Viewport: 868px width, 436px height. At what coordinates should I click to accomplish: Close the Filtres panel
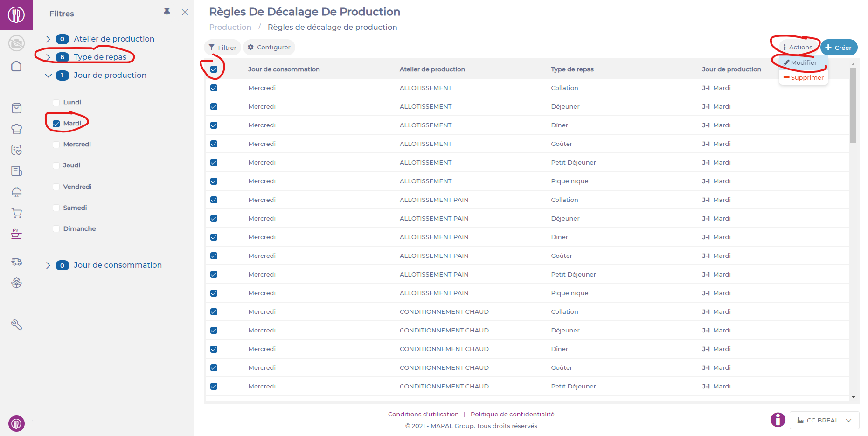[x=185, y=12]
